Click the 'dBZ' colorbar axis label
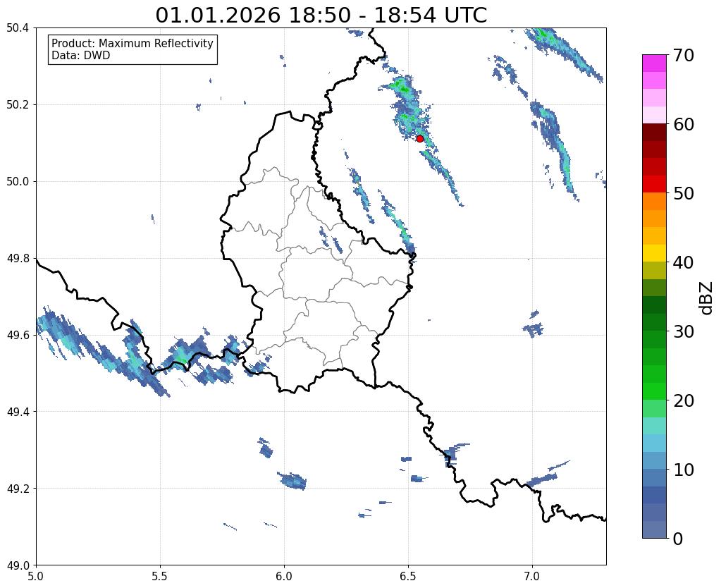The width and height of the screenshot is (721, 588). click(x=707, y=298)
